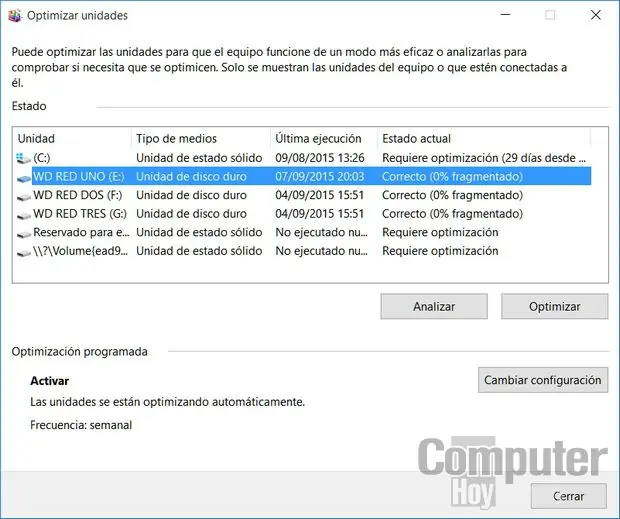
Task: Select the WD RED TRES (G:) entry
Action: click(80, 213)
